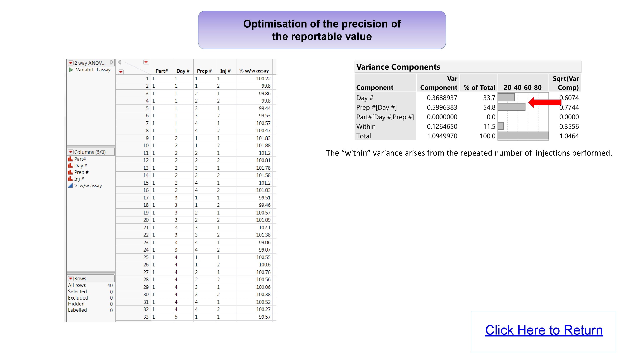
Task: Click the Prep #[Day #] percent bar
Action: click(511, 107)
